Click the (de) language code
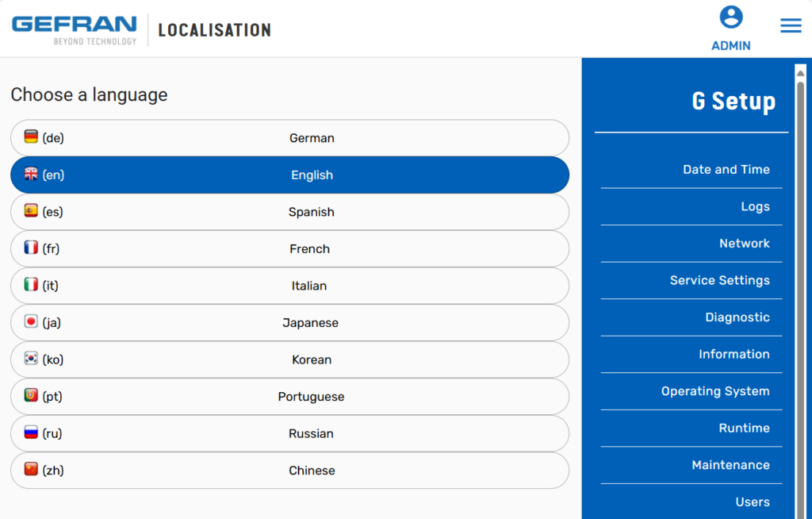This screenshot has height=519, width=812. coord(53,138)
